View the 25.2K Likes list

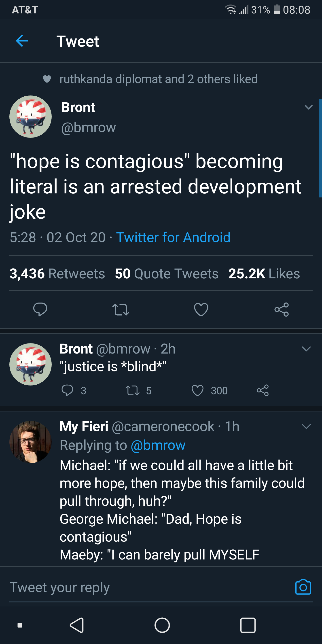[264, 273]
